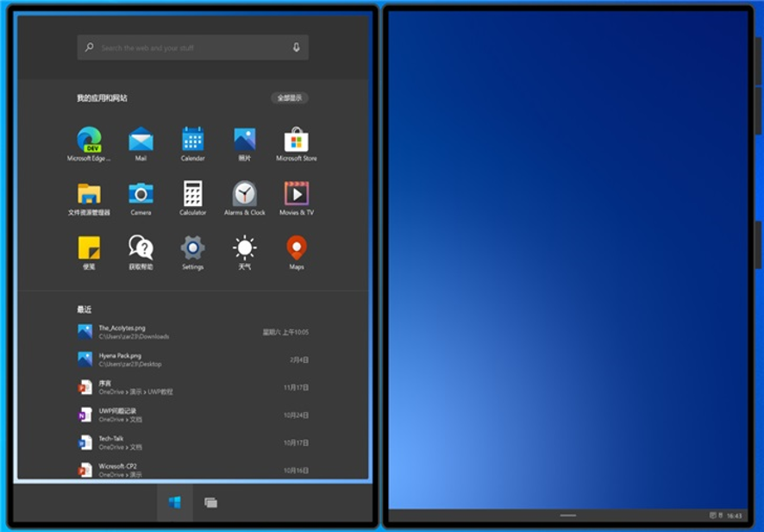The image size is (764, 532).
Task: Open recent file Hyena Pack.png
Action: pos(120,360)
